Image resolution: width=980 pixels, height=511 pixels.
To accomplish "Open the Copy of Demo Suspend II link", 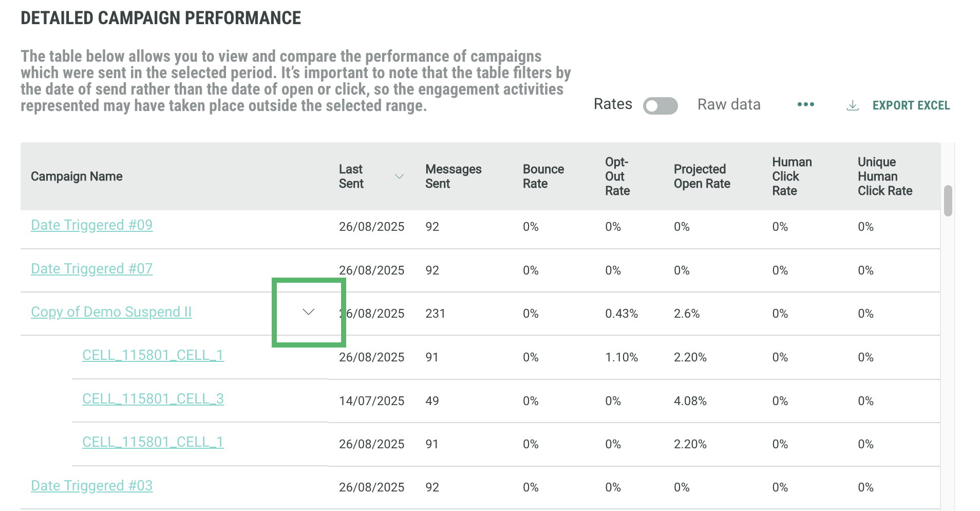I will (x=111, y=312).
